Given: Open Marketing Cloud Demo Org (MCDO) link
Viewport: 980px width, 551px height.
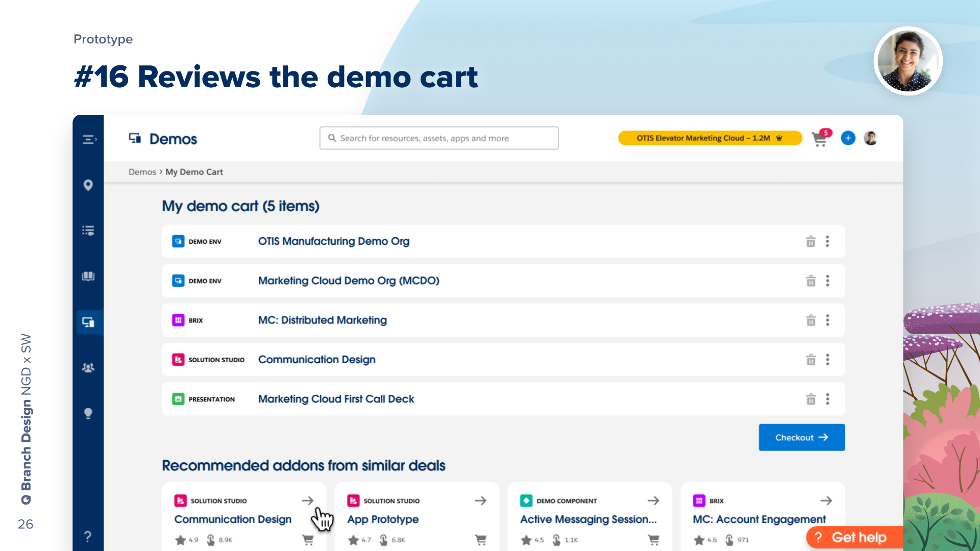Looking at the screenshot, I should [349, 281].
